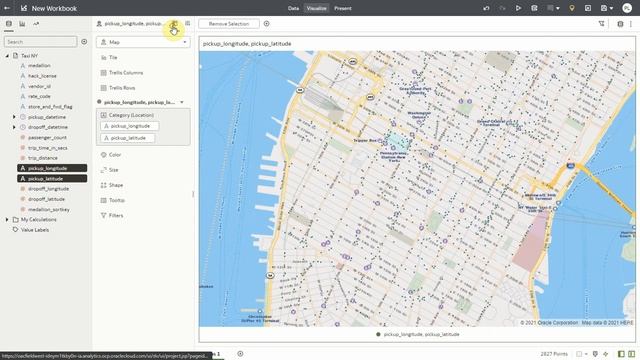Click the list icon atop Grammar panel
640x360 pixels.
[187, 24]
